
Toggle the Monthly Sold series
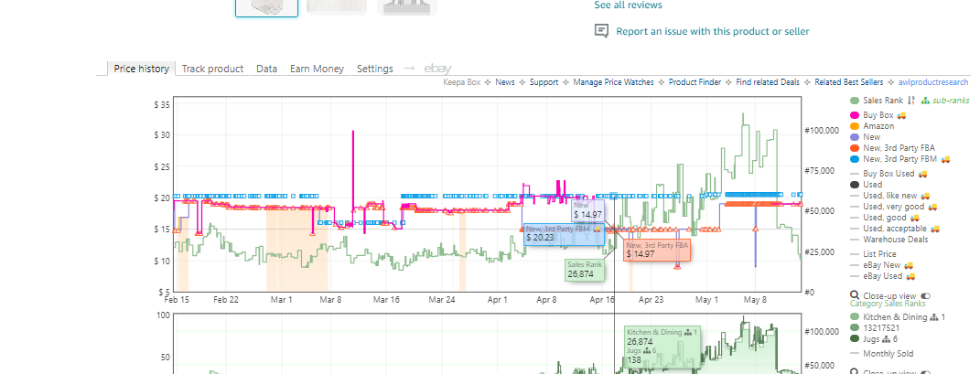point(881,353)
